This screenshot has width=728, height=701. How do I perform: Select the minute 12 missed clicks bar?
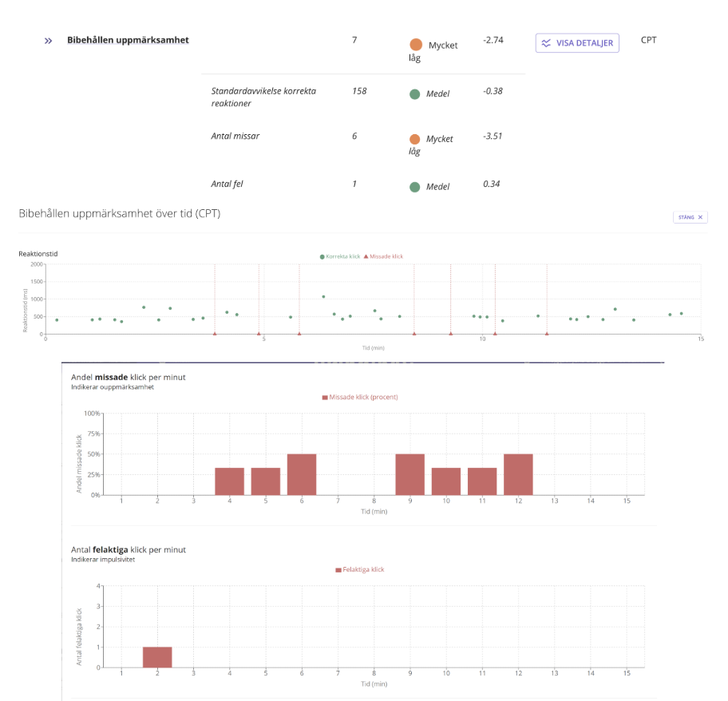pyautogui.click(x=518, y=474)
